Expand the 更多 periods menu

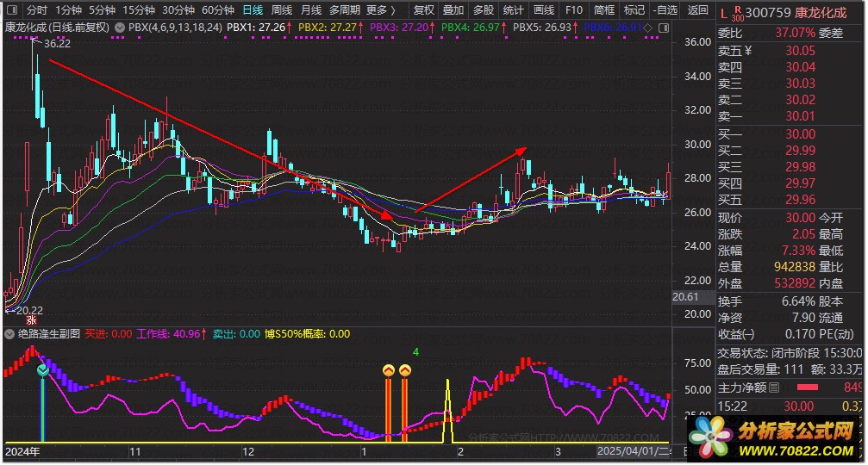pyautogui.click(x=381, y=10)
